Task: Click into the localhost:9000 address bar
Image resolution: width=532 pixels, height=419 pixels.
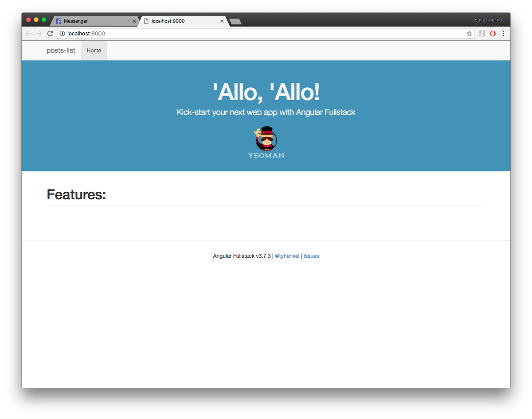Action: (266, 34)
